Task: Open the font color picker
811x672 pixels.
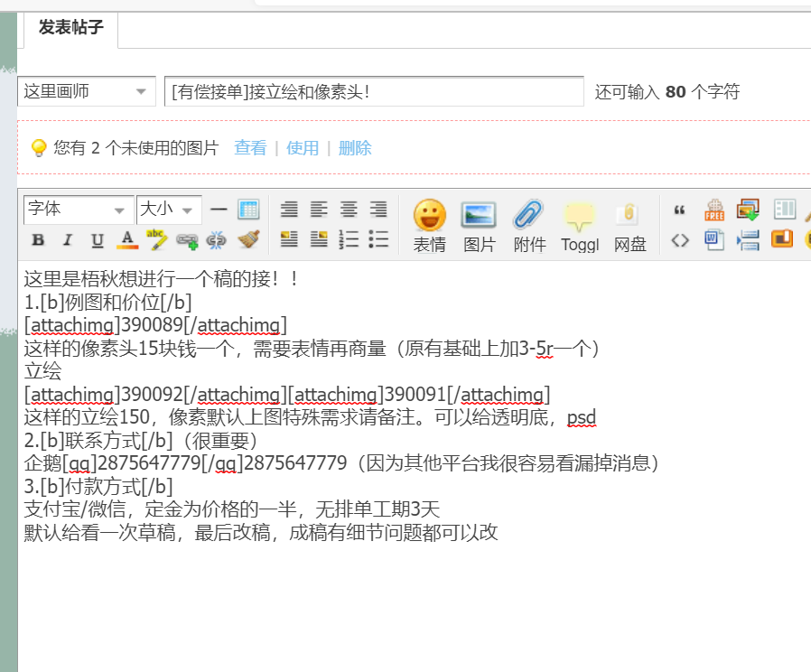Action: pyautogui.click(x=127, y=240)
